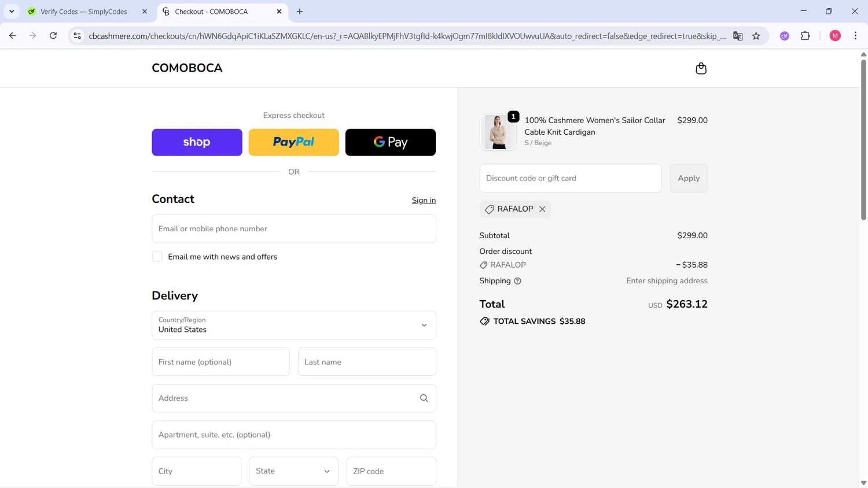Click the COMOBOCA store logo
This screenshot has height=488, width=868.
point(187,68)
